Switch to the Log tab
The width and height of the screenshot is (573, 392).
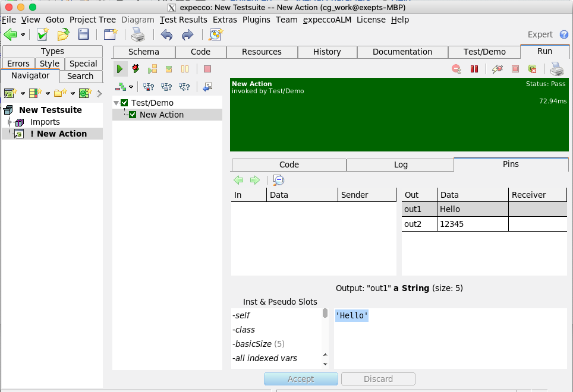tap(401, 165)
